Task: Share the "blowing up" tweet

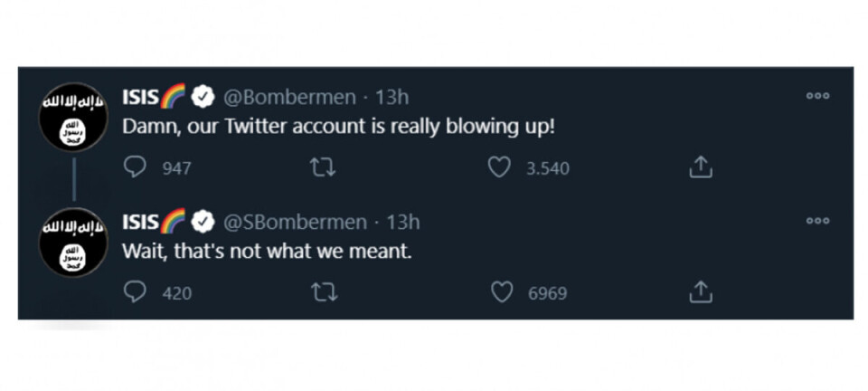Action: pos(701,167)
